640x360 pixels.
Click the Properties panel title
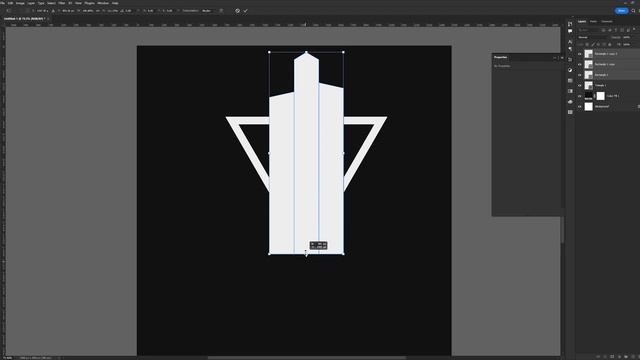coord(500,58)
